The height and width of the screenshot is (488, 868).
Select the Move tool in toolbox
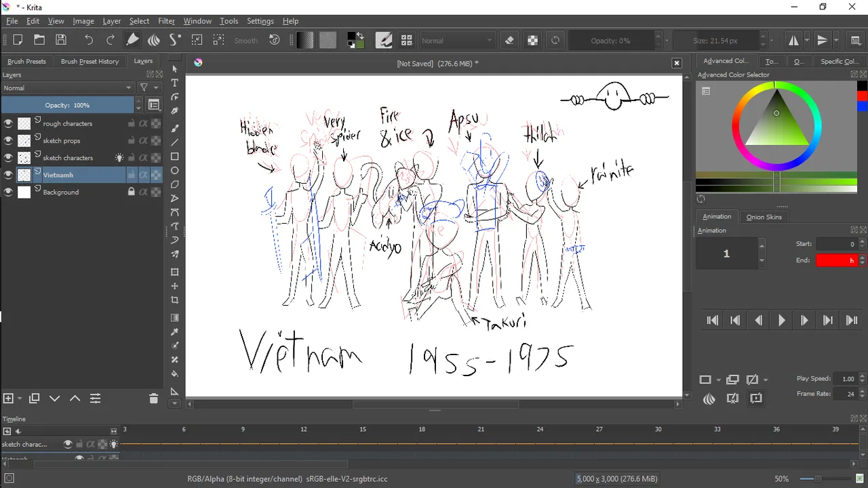click(174, 286)
